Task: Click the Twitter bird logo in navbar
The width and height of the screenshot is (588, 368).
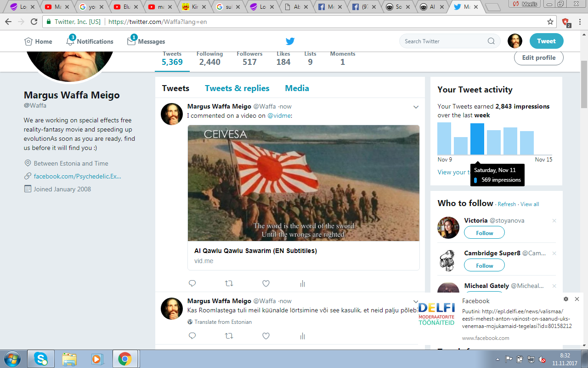Action: (x=290, y=41)
